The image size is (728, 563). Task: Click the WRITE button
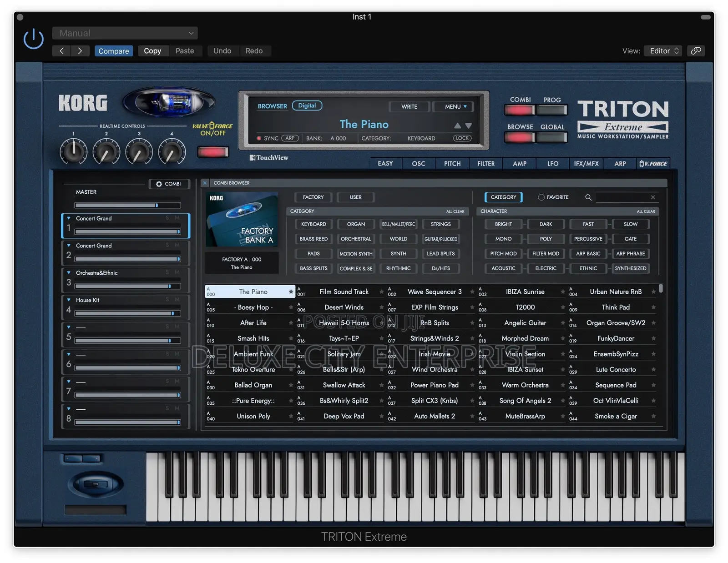(x=409, y=106)
